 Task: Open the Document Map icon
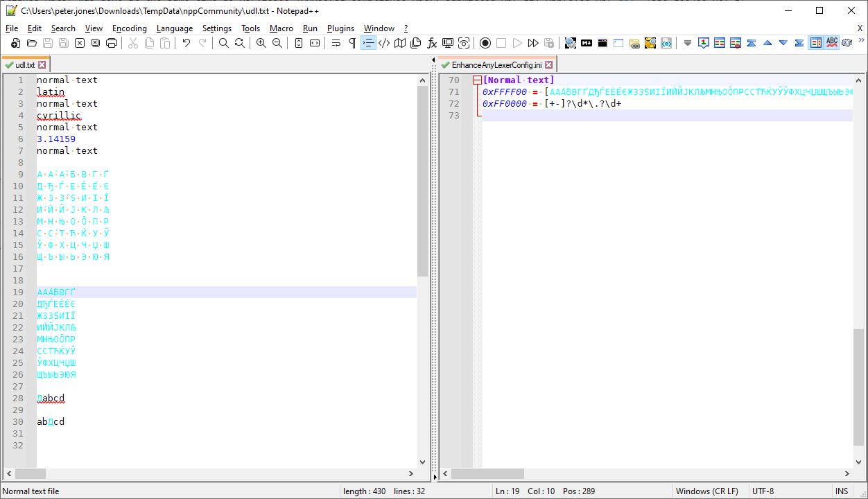pyautogui.click(x=400, y=43)
